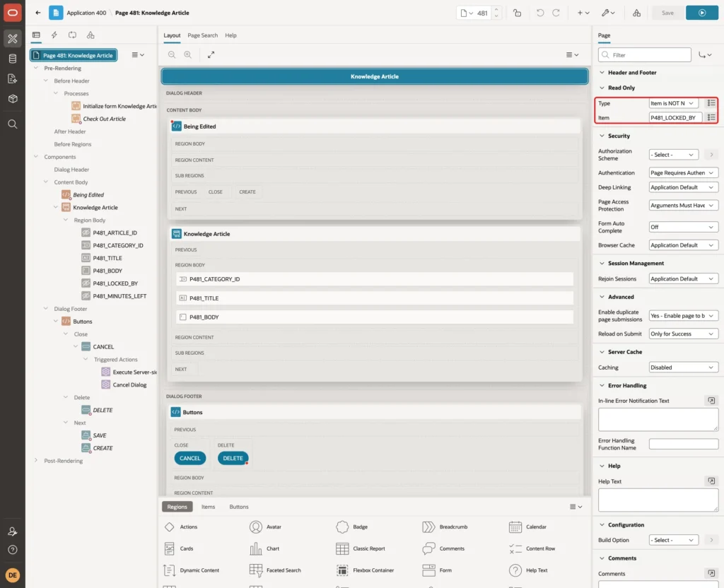Pick the Chart region from the gallery
Screen dimensions: 724x588
click(x=264, y=548)
